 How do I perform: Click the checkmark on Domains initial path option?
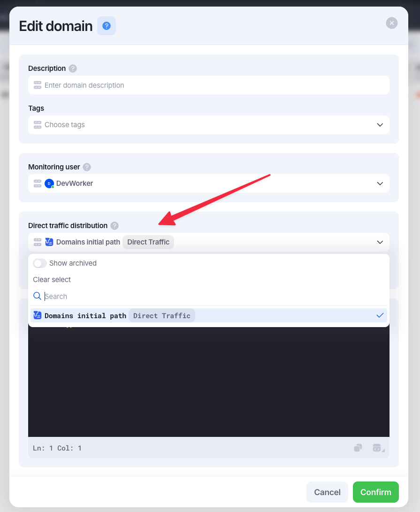click(x=380, y=315)
